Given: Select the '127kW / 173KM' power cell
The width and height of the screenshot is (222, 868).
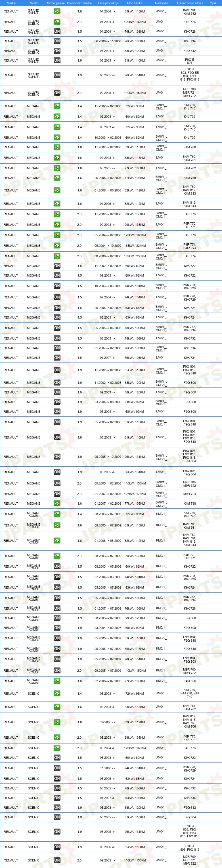Looking at the screenshot, I should 135,494.
